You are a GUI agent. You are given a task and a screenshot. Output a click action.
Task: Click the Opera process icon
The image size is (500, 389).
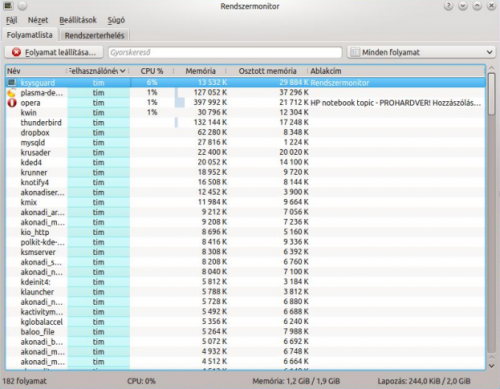12,103
